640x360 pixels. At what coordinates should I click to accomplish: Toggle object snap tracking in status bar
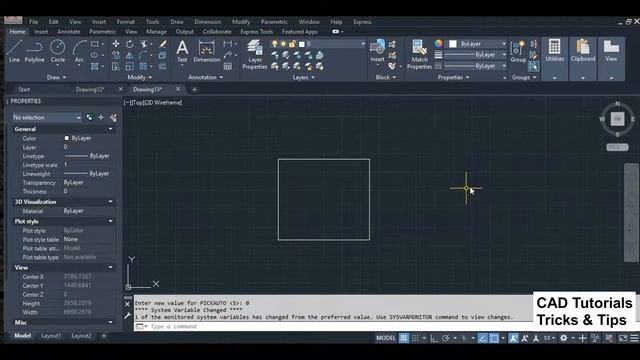pos(482,338)
